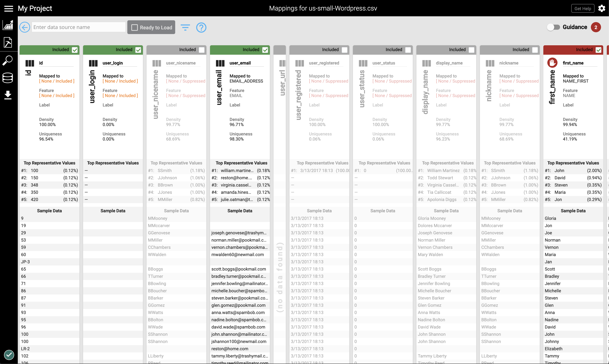Click the blue question mark help icon
Screen dimensions: 609x364
coord(201,28)
